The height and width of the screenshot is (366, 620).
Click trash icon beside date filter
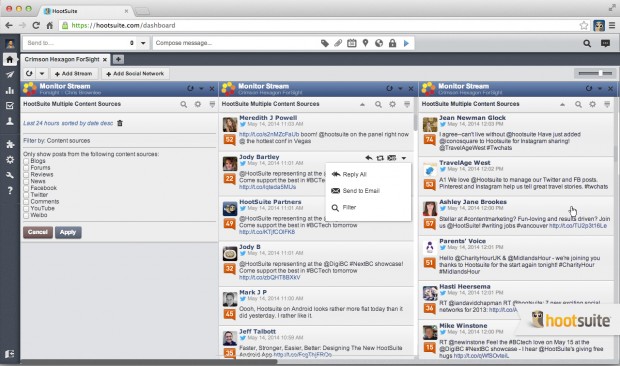[120, 123]
